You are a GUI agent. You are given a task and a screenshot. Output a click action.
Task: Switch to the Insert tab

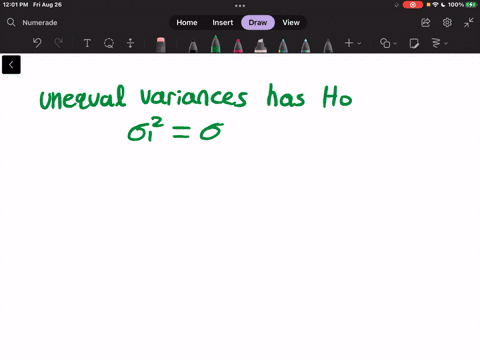point(223,22)
